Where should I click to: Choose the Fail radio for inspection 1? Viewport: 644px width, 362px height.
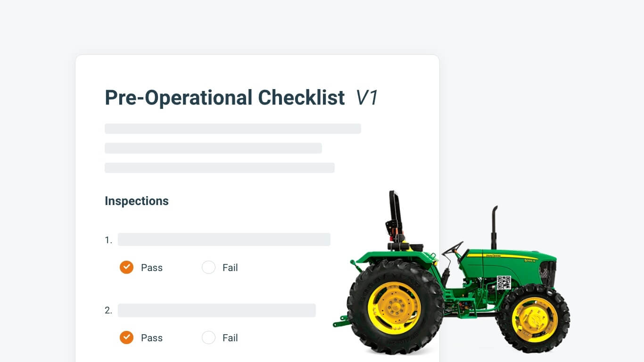[208, 267]
